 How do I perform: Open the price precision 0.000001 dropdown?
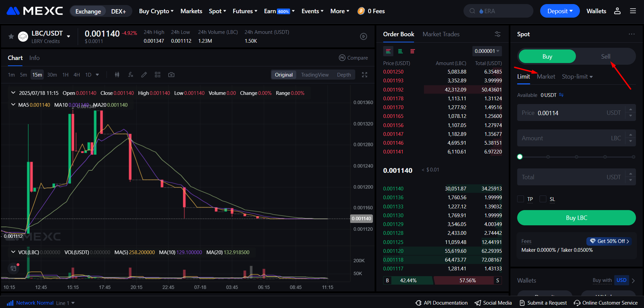click(x=487, y=51)
